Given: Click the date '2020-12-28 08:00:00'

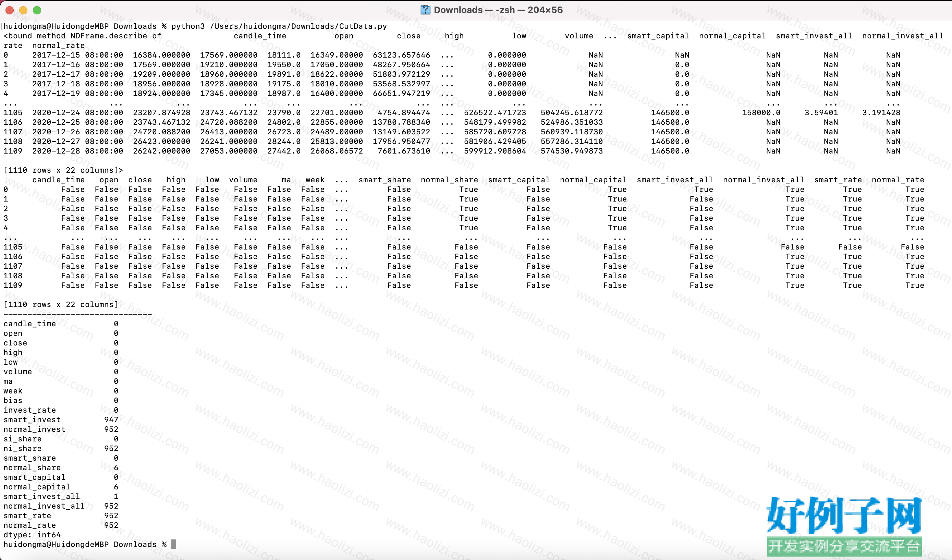Looking at the screenshot, I should pyautogui.click(x=77, y=151).
